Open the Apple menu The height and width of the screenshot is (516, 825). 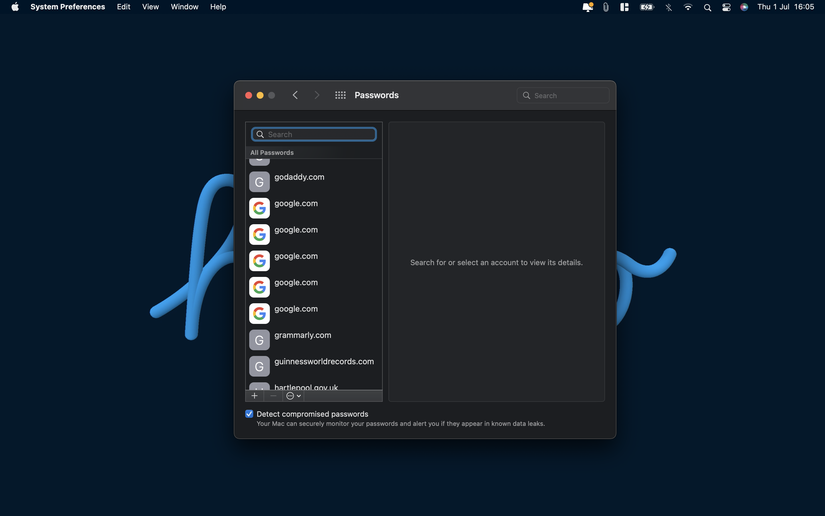[15, 7]
